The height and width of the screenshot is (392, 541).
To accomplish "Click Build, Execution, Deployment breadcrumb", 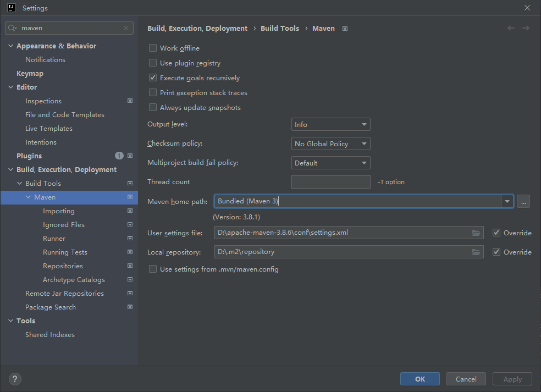I will pyautogui.click(x=197, y=28).
